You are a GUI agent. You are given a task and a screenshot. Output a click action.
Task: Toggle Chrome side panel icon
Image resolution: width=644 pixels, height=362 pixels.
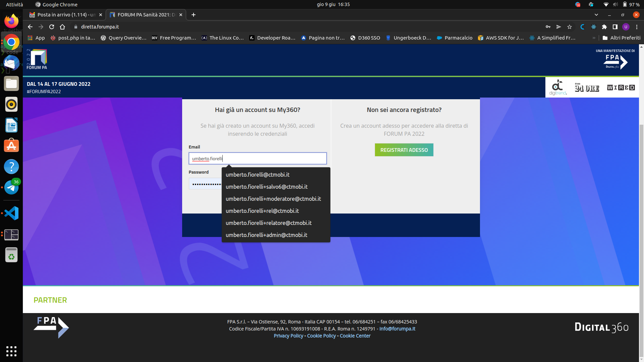click(615, 27)
